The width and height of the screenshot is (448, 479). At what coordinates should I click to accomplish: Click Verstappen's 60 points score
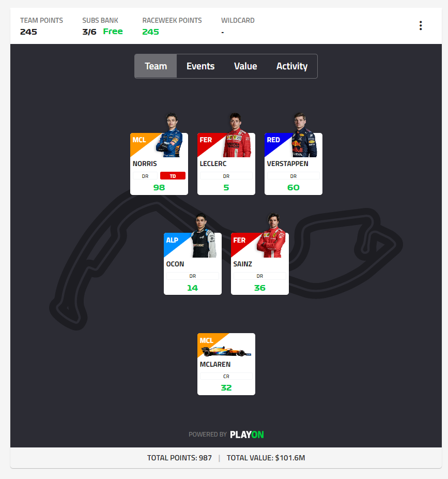coord(293,188)
